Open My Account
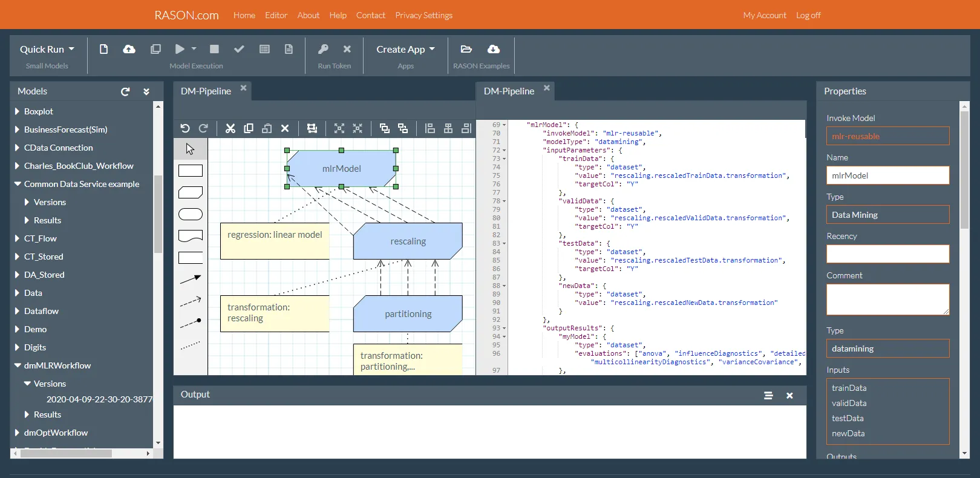The width and height of the screenshot is (980, 478). [x=765, y=15]
